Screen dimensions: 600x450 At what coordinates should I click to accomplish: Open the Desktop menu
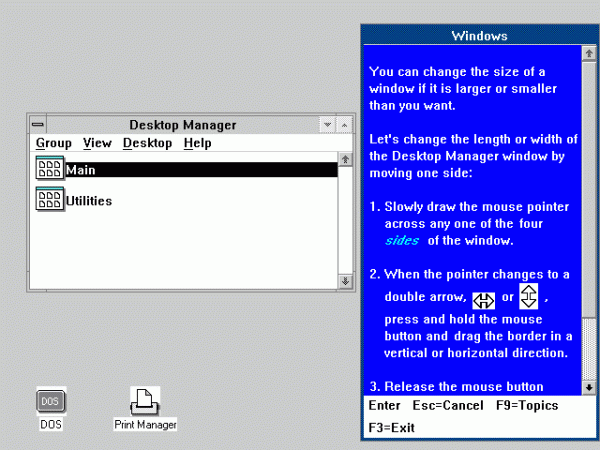click(147, 143)
